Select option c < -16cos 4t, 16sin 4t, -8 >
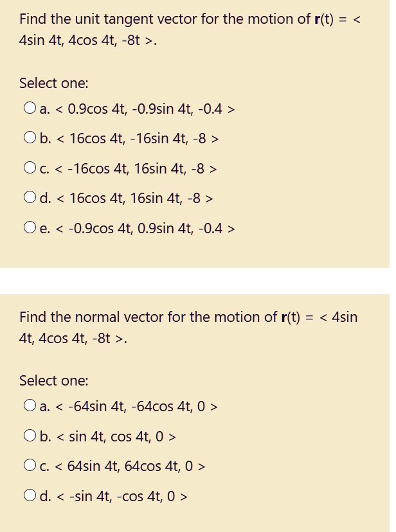The image size is (396, 532). click(x=30, y=167)
